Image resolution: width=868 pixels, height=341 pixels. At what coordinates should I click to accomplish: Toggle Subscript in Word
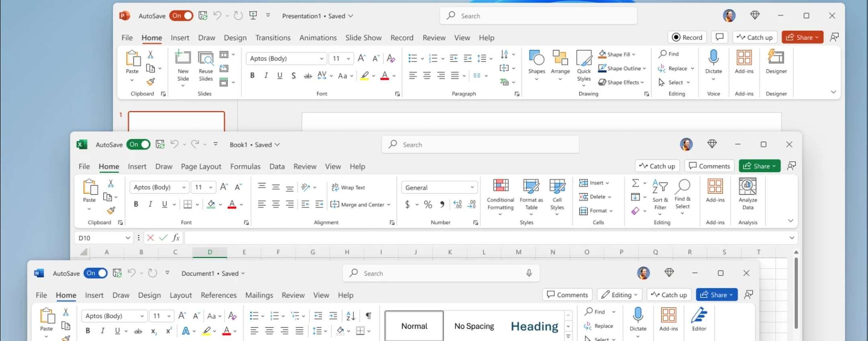coord(154,331)
